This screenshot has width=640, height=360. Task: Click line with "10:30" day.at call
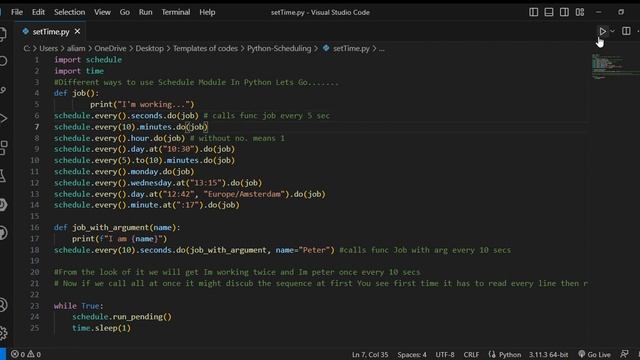click(x=144, y=149)
